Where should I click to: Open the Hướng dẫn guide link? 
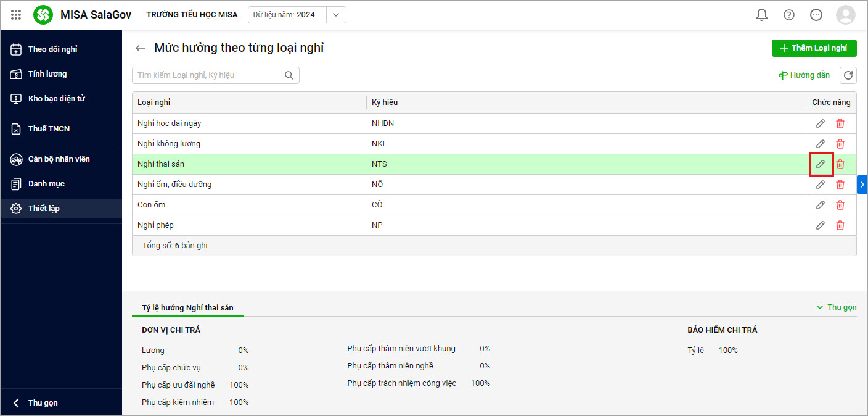804,75
